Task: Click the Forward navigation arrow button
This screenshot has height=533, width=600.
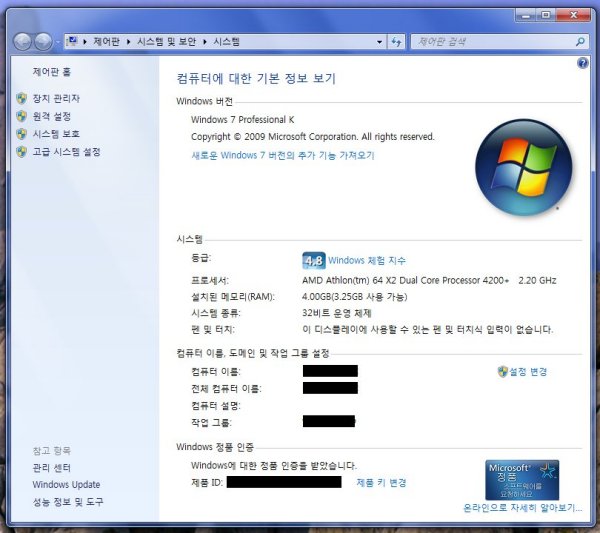Action: pyautogui.click(x=43, y=41)
